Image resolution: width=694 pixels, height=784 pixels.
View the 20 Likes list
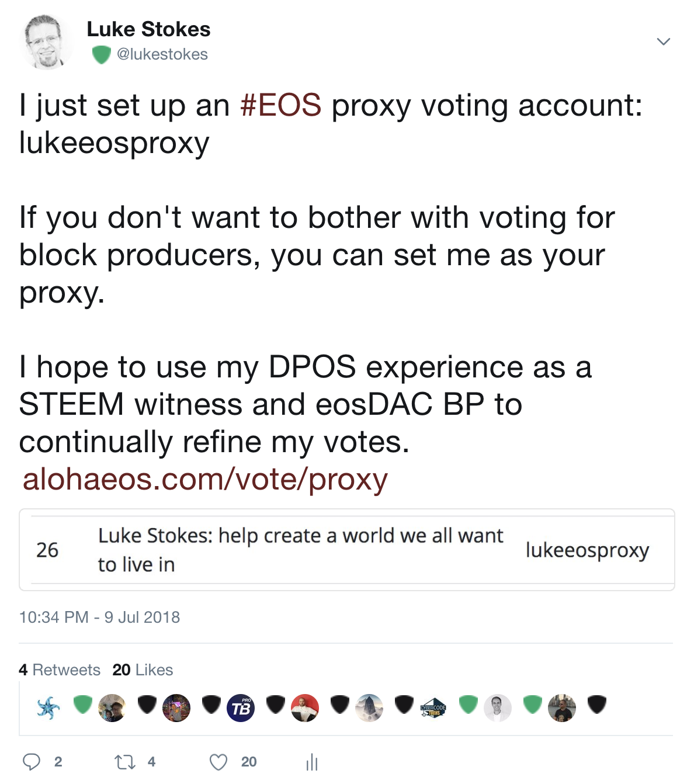click(143, 669)
